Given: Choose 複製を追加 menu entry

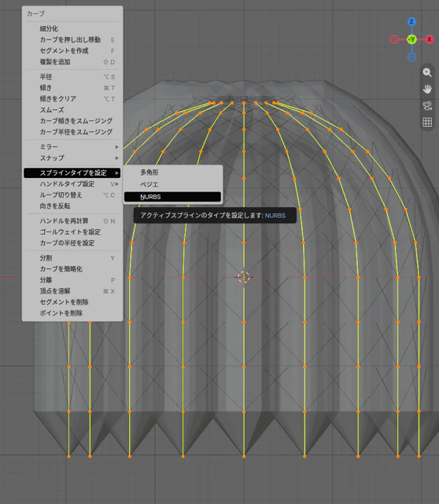Looking at the screenshot, I should coord(72,61).
